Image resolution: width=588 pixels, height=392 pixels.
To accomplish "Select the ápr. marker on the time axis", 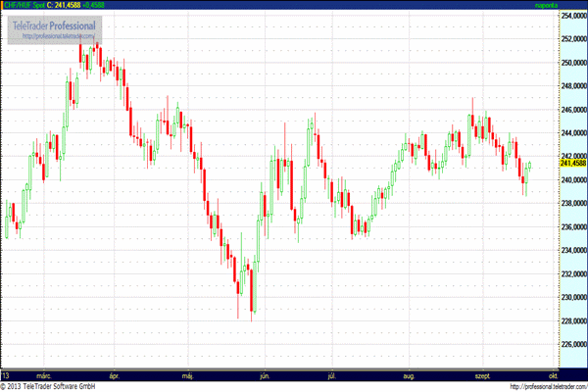I will pos(116,375).
